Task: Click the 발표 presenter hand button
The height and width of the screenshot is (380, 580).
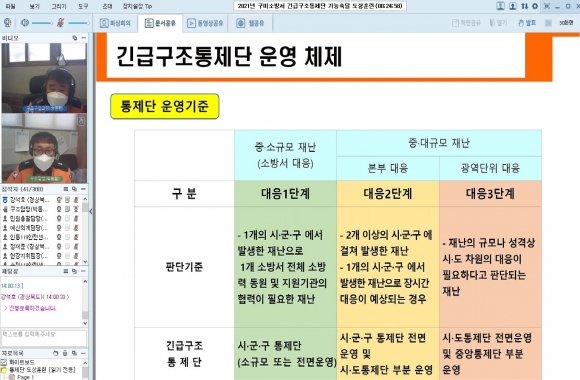Action: tap(527, 23)
